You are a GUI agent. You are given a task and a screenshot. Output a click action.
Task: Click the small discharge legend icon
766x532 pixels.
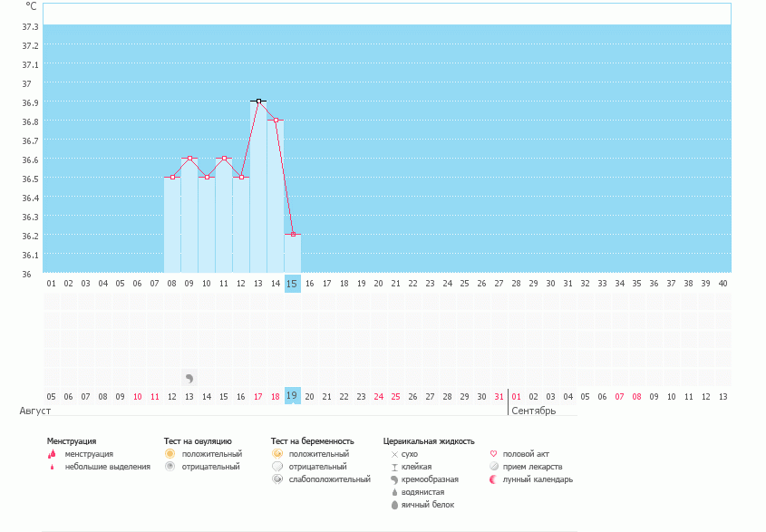click(52, 467)
